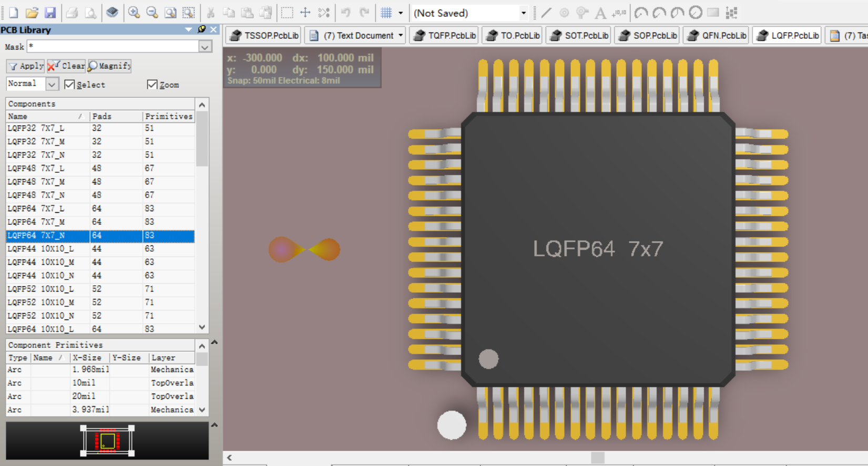Close the PCB Library panel
The height and width of the screenshot is (466, 868).
click(213, 29)
